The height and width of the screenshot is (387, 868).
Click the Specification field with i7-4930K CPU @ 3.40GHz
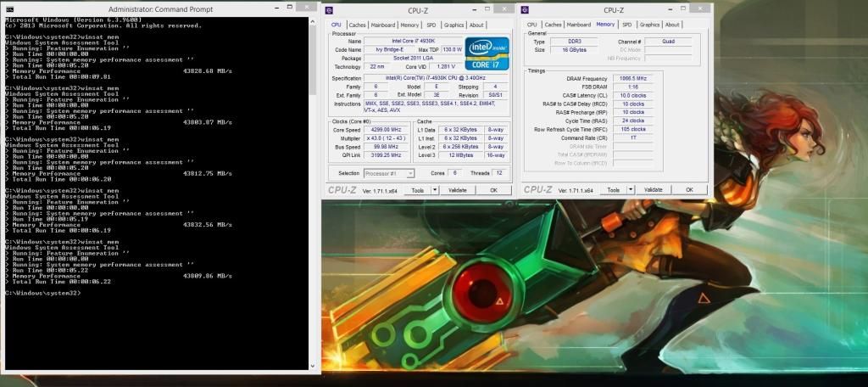click(436, 79)
